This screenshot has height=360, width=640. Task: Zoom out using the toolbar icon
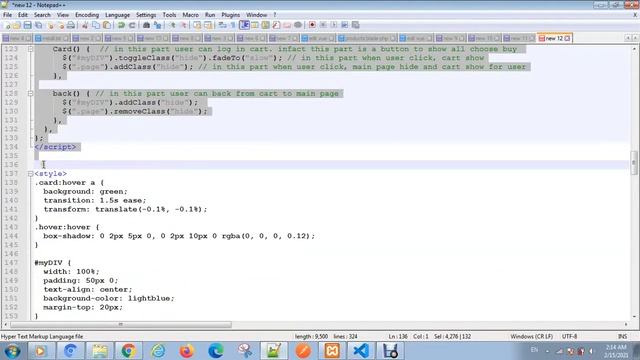coord(183,25)
